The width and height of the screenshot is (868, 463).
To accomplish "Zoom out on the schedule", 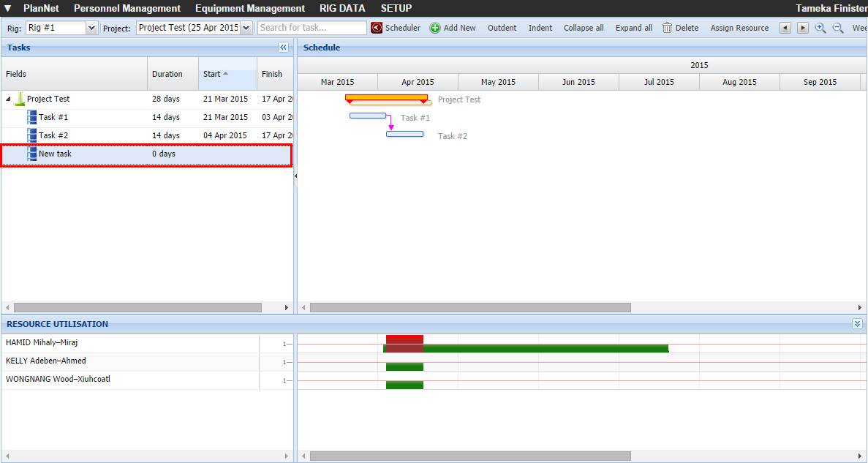I will click(x=838, y=28).
